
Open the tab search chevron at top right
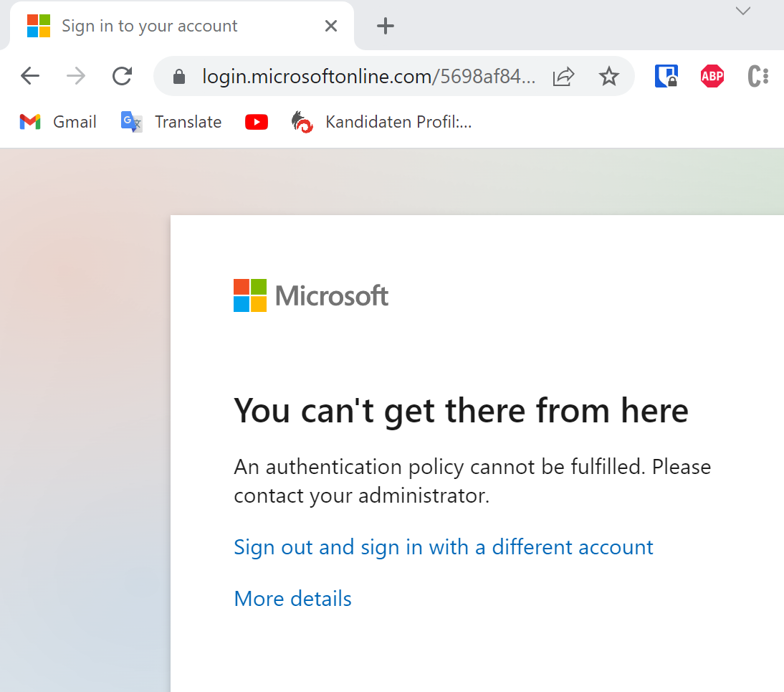[742, 11]
